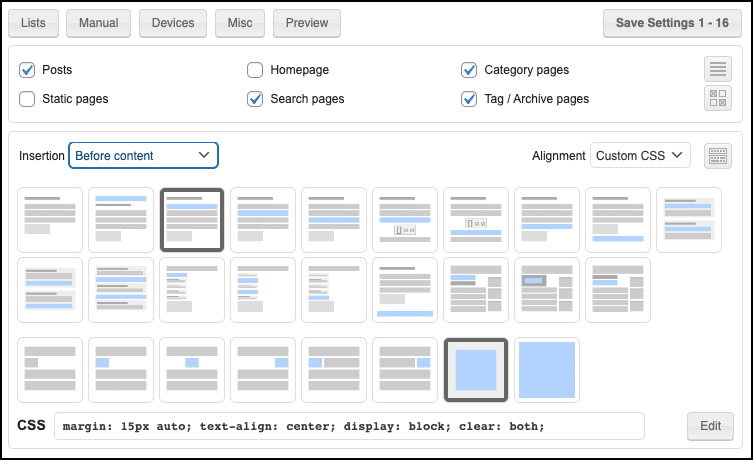The height and width of the screenshot is (460, 753).
Task: Select the Before paragraph insertion icon
Action: [x=263, y=220]
